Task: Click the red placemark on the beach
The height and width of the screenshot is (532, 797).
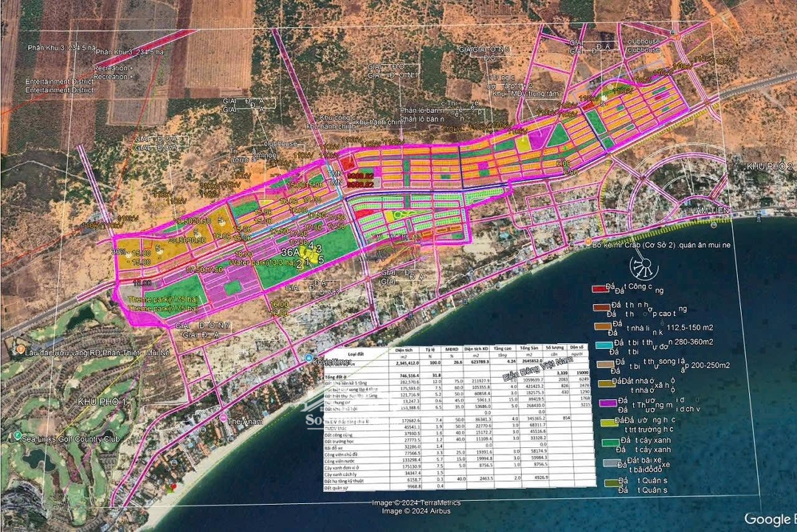Action: tap(173, 487)
